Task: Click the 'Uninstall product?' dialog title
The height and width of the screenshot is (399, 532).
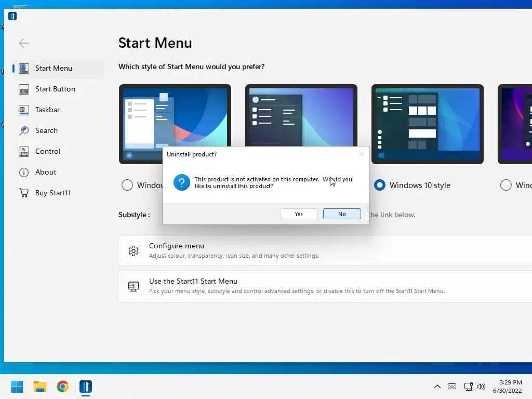Action: [192, 154]
